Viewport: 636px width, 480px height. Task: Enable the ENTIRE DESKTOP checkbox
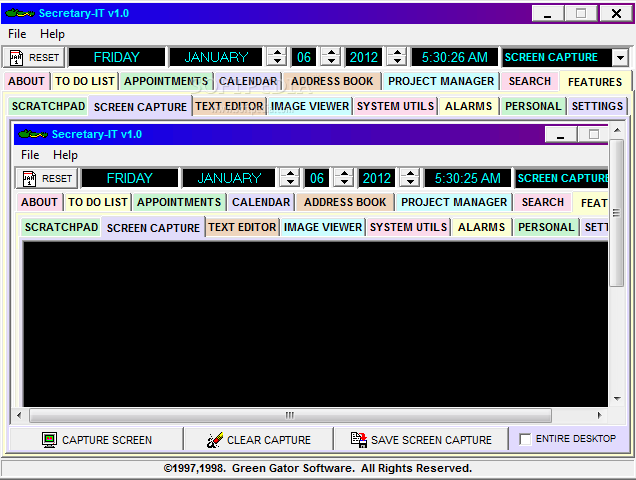point(525,439)
